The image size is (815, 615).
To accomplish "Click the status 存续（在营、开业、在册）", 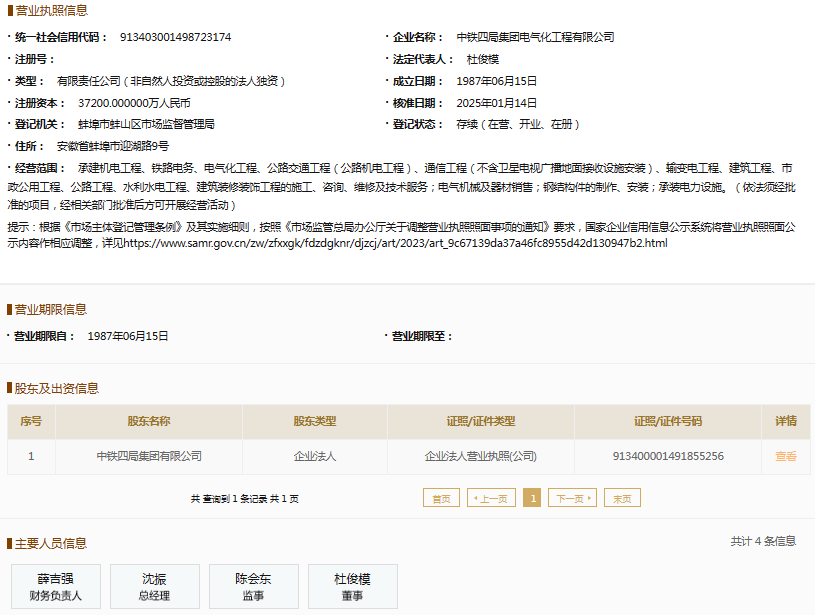I will (x=519, y=124).
